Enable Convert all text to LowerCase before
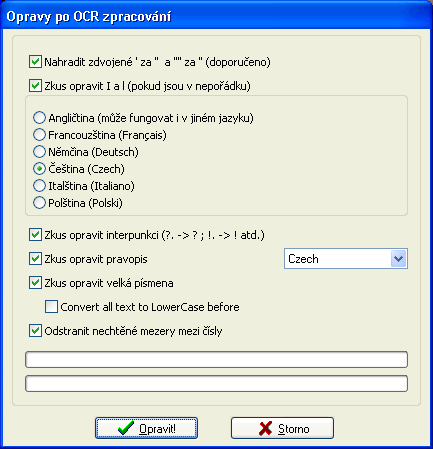The width and height of the screenshot is (433, 449). (51, 307)
